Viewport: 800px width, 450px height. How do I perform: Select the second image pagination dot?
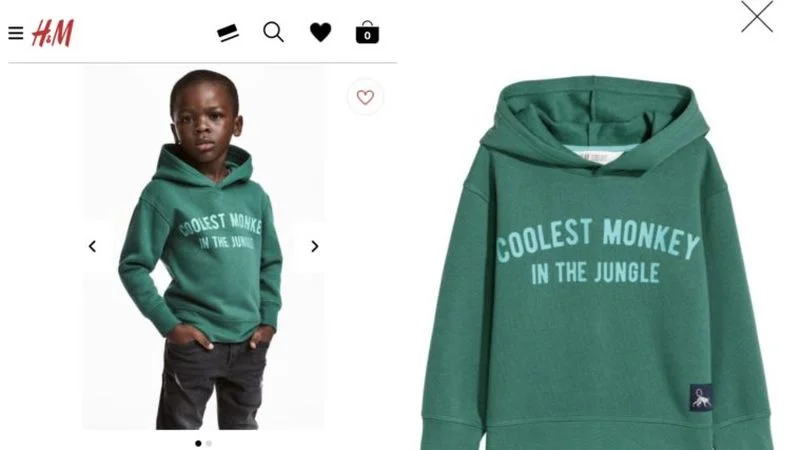click(x=209, y=443)
